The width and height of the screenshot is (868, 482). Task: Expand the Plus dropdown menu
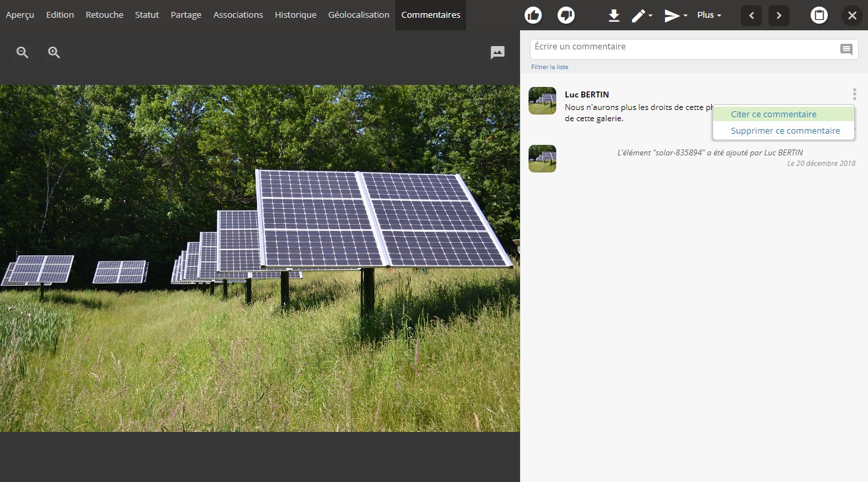click(x=709, y=15)
